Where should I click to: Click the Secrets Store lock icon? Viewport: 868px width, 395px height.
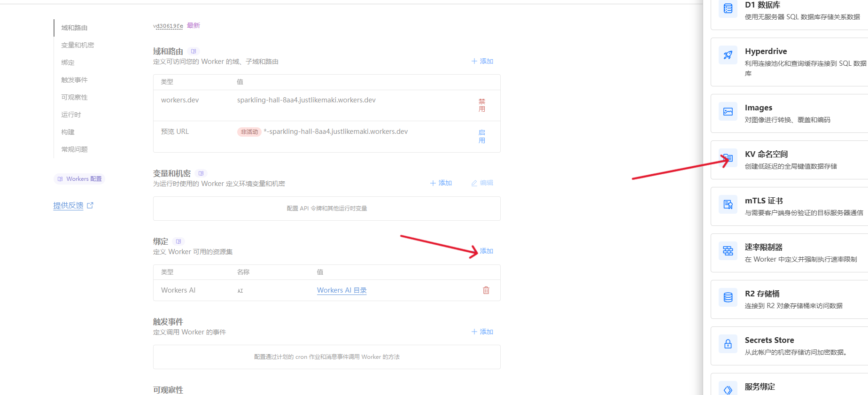tap(728, 344)
